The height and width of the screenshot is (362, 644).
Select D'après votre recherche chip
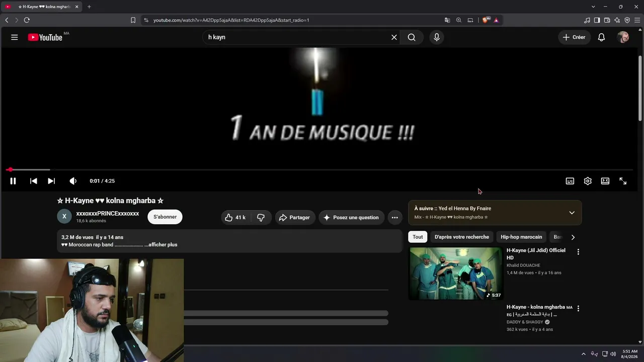point(462,237)
